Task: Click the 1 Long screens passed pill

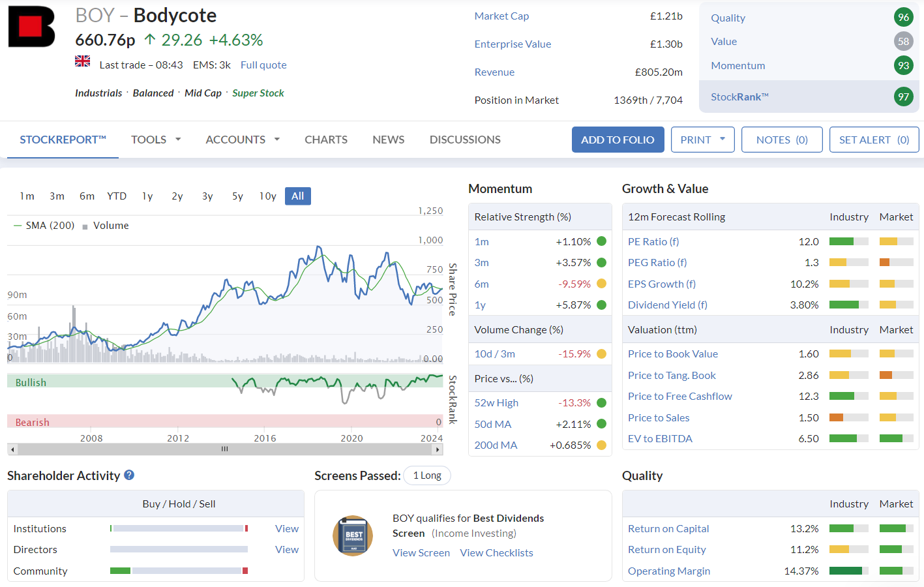Action: point(427,475)
